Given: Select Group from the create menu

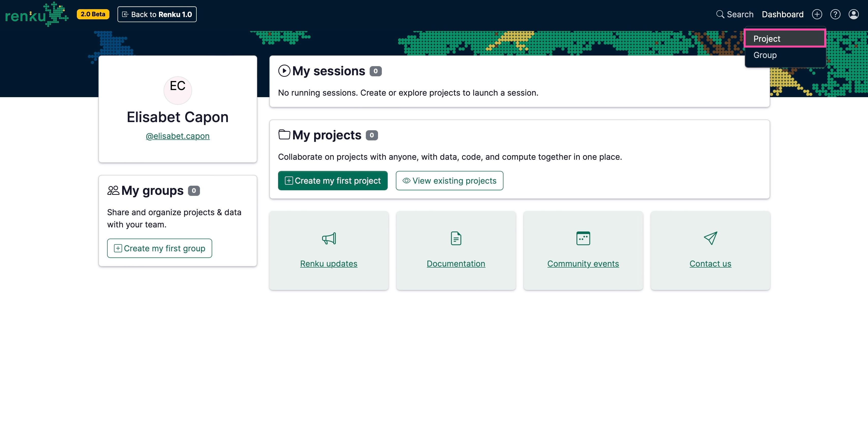Looking at the screenshot, I should (x=785, y=55).
